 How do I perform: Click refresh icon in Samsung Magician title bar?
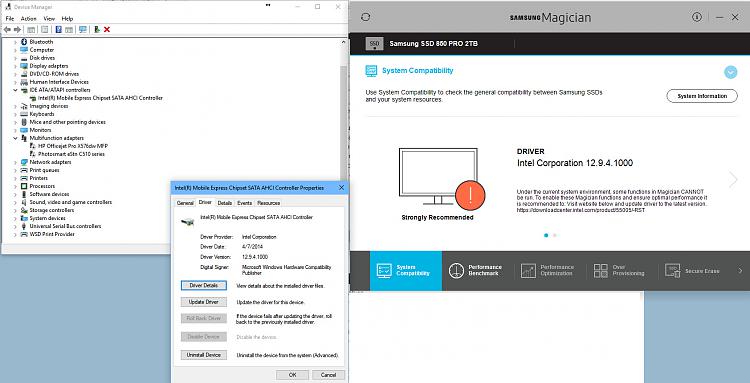(365, 17)
